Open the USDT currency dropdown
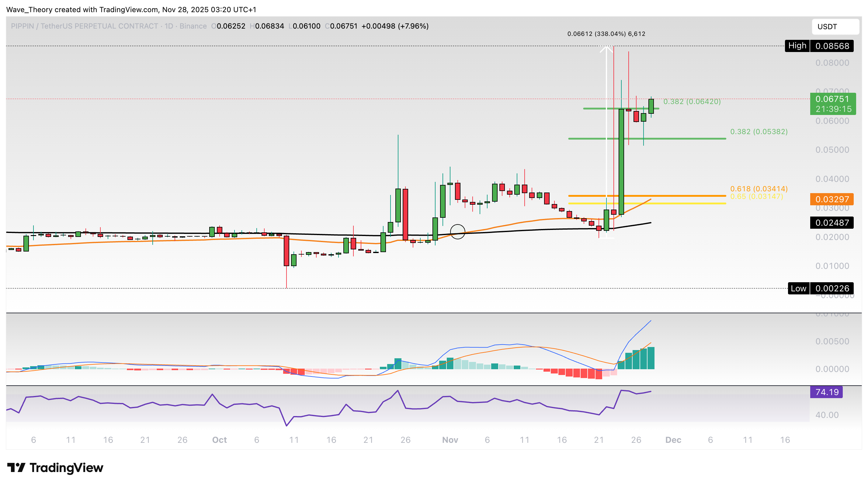This screenshot has width=868, height=486. pos(835,27)
